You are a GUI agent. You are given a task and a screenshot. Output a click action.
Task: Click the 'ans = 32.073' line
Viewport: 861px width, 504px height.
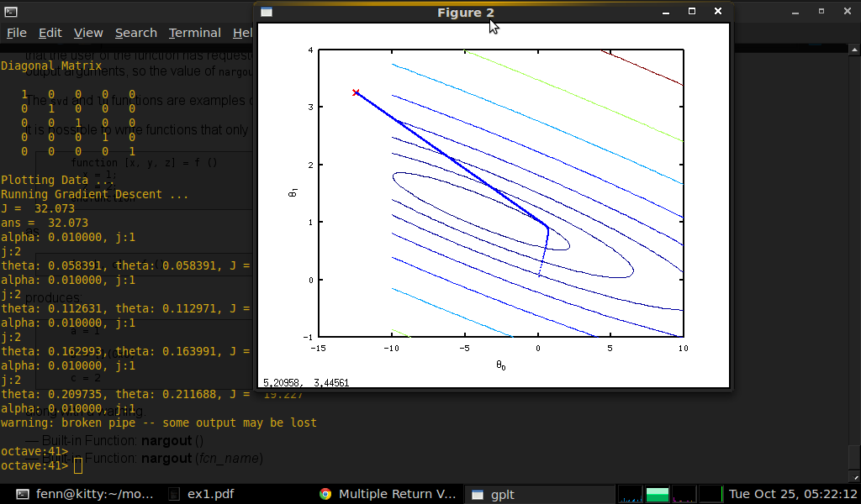click(x=45, y=223)
